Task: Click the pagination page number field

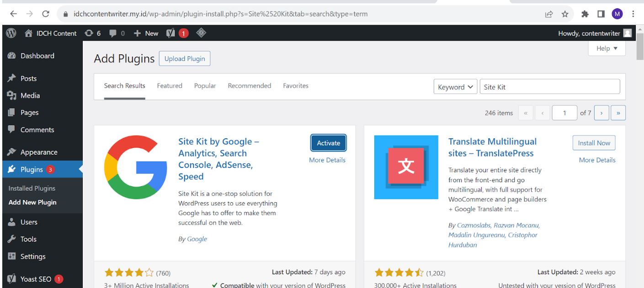Action: [x=564, y=112]
